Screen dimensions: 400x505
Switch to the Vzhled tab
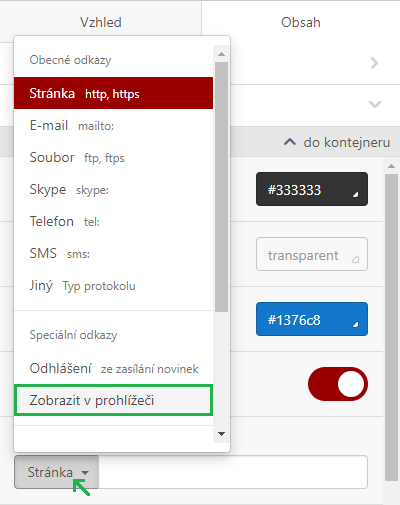pos(101,22)
